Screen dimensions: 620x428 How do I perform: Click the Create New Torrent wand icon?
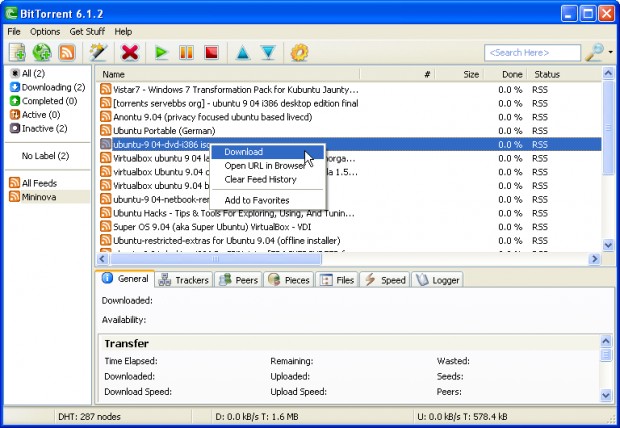[98, 52]
